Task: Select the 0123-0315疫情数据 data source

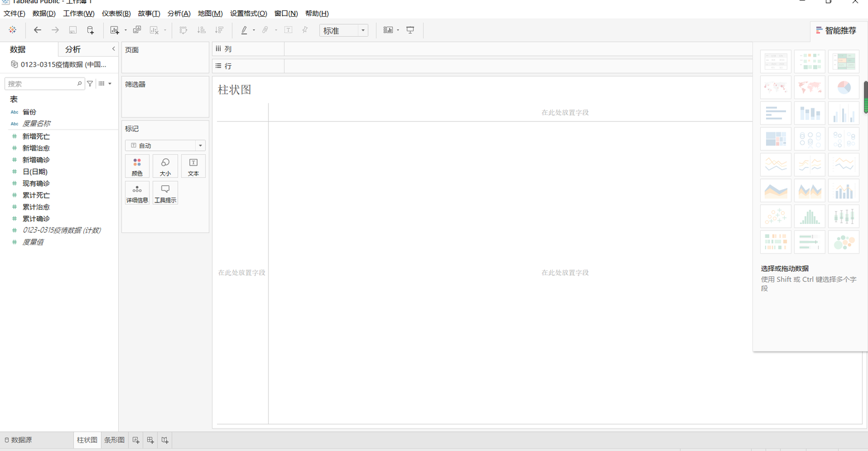Action: pyautogui.click(x=59, y=64)
